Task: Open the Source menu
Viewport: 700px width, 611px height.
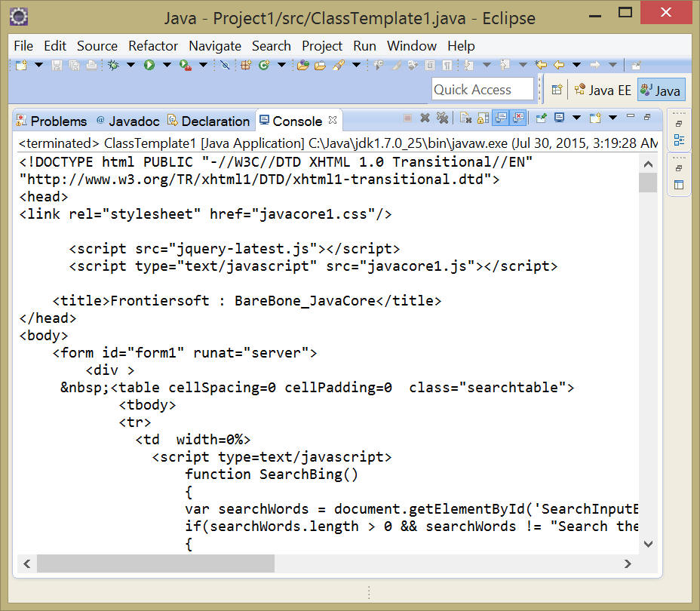Action: pos(97,46)
